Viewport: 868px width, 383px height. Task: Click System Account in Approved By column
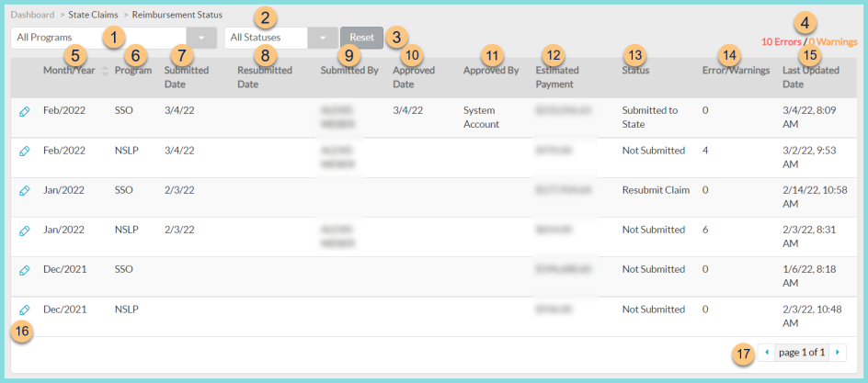[482, 118]
